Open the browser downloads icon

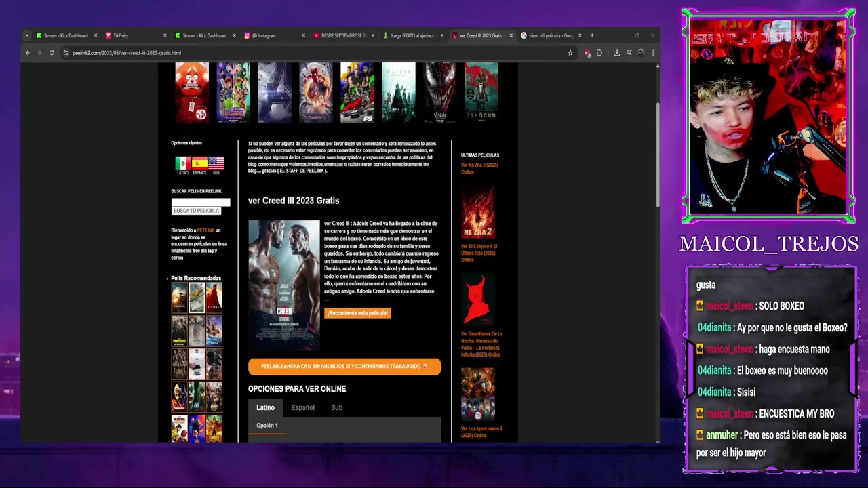pos(617,53)
